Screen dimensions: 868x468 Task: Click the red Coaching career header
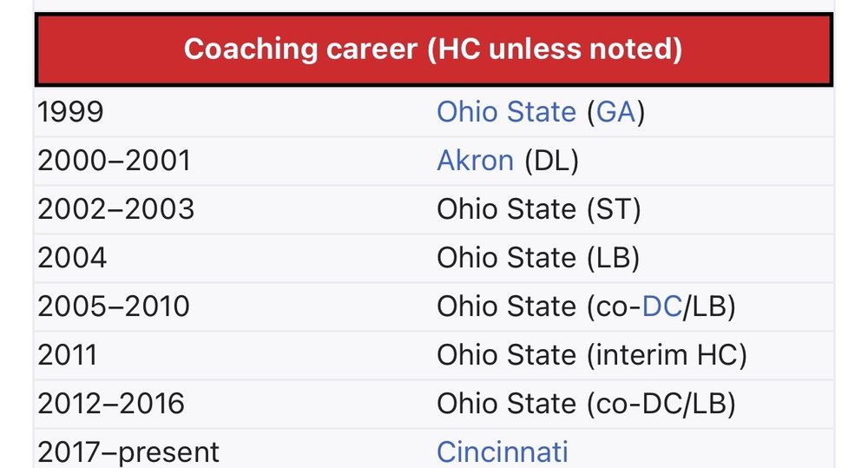433,49
